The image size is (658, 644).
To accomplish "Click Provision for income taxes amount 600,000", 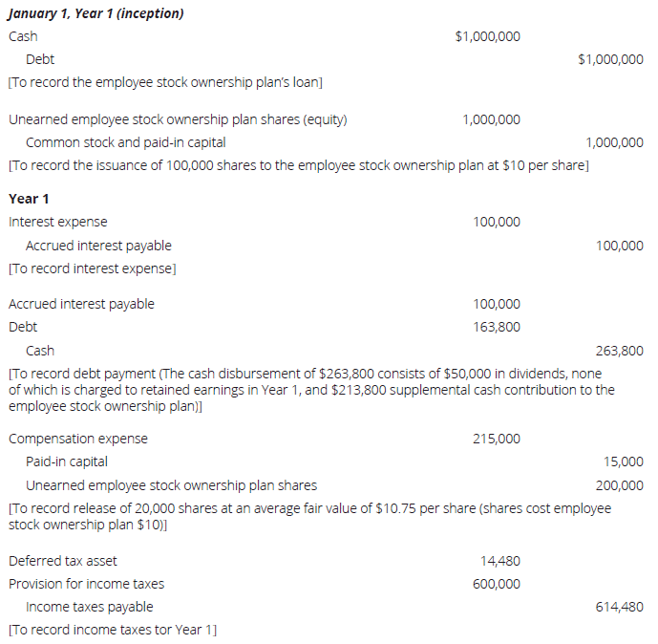I will tap(497, 584).
